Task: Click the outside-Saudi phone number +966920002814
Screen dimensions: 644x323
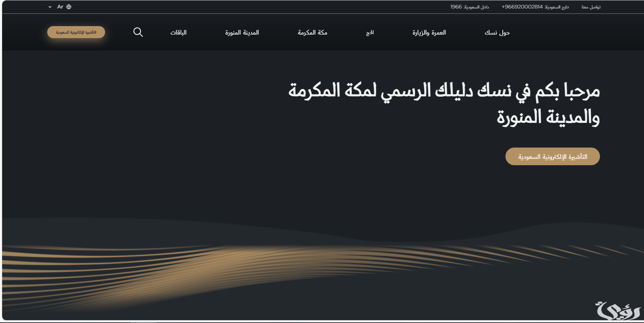Action: 522,7
